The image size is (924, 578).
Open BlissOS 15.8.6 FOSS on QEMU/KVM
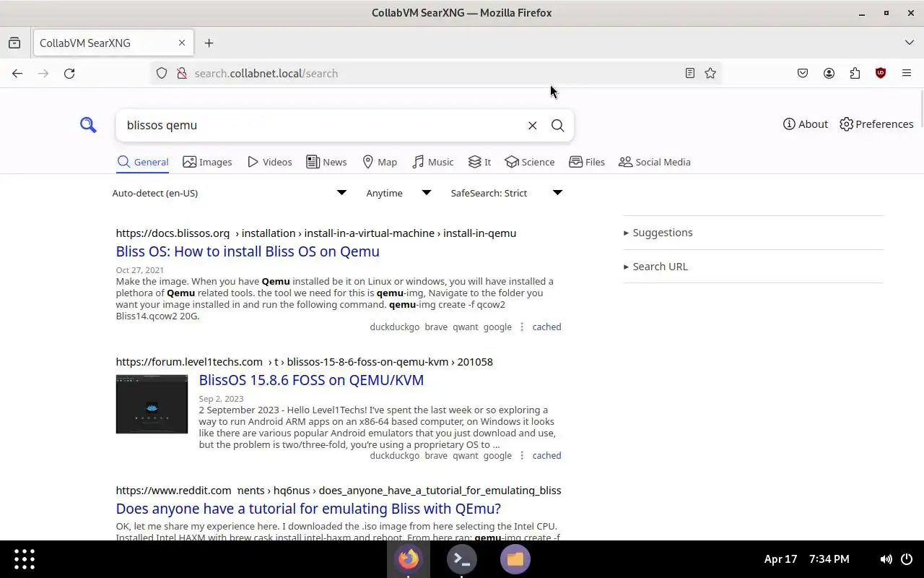coord(311,380)
